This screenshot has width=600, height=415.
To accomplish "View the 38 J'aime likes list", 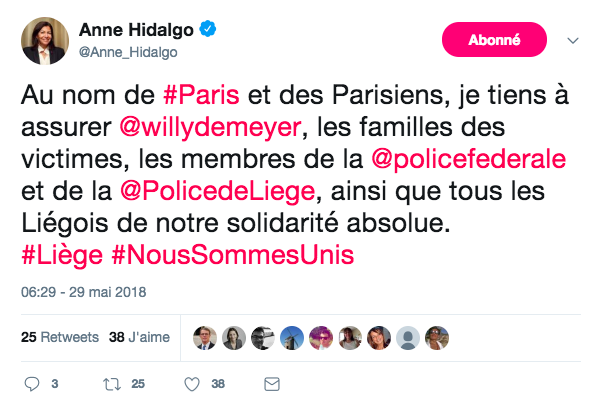I will [x=139, y=338].
